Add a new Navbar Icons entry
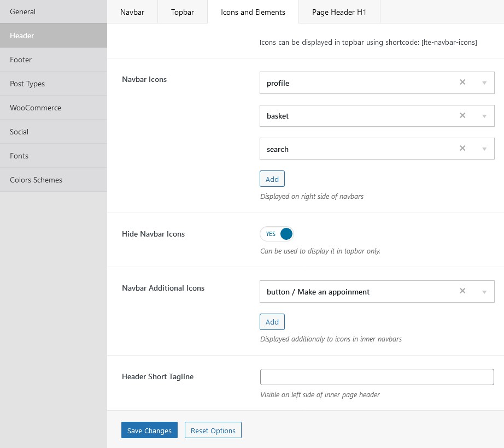The image size is (504, 448). (272, 179)
